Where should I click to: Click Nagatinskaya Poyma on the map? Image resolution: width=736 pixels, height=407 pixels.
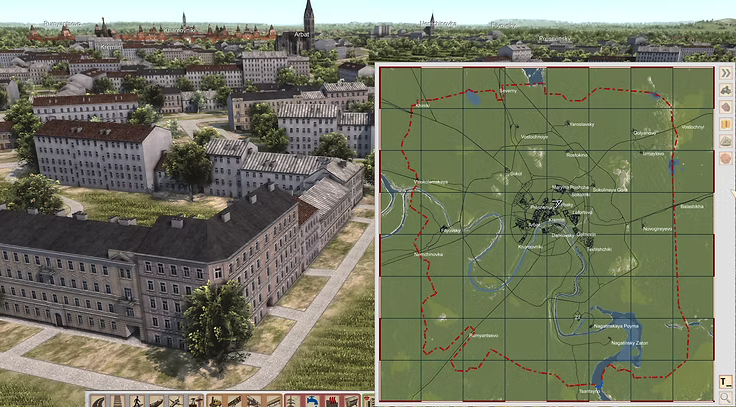(616, 326)
